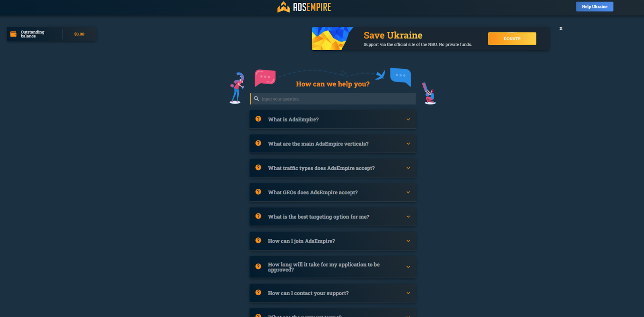The height and width of the screenshot is (317, 644).
Task: Expand 'How can I contact your support?' chevron
Action: 408,293
